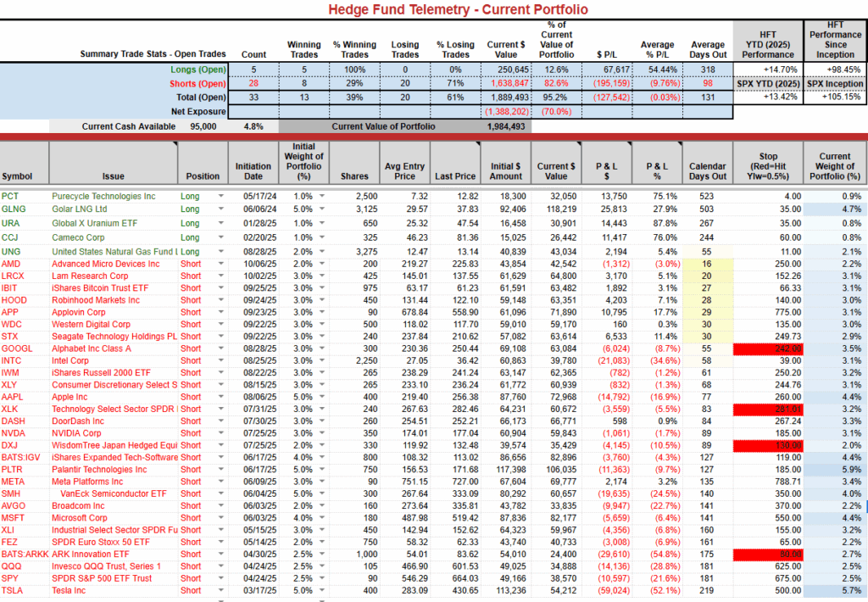Expand Initial Weight dropdown for UNG row
This screenshot has width=868, height=602.
coord(321,252)
